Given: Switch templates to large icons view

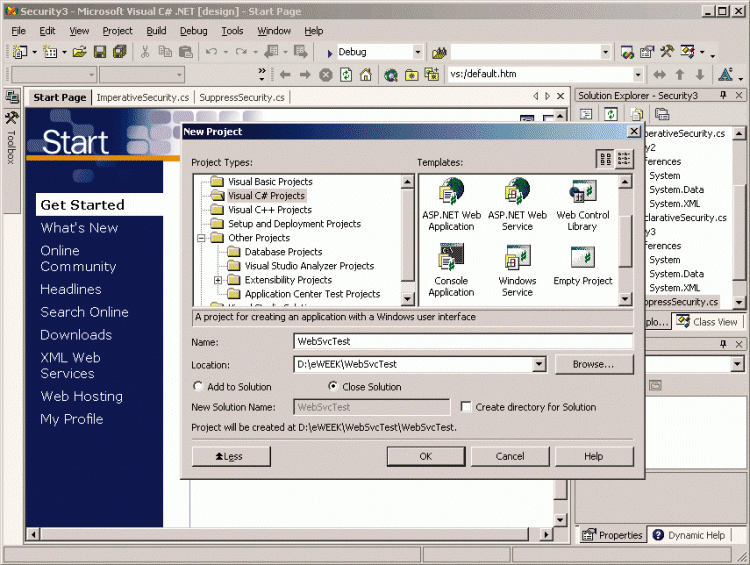Looking at the screenshot, I should (605, 159).
